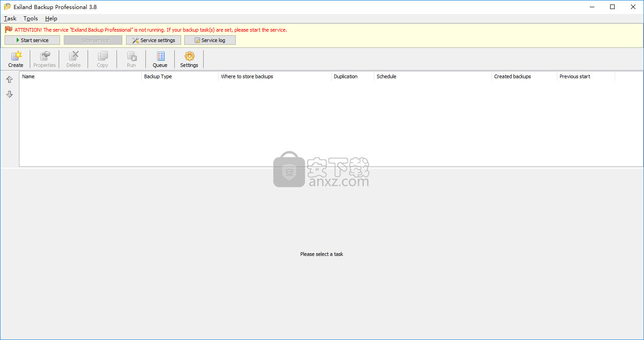Click the Exiland Backup app icon in title bar
Image resolution: width=644 pixels, height=340 pixels.
(x=7, y=7)
